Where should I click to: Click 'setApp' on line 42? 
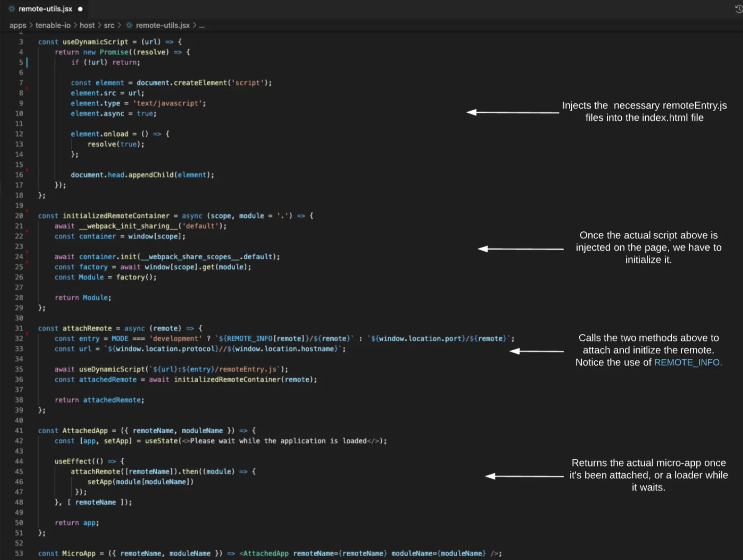pos(116,441)
